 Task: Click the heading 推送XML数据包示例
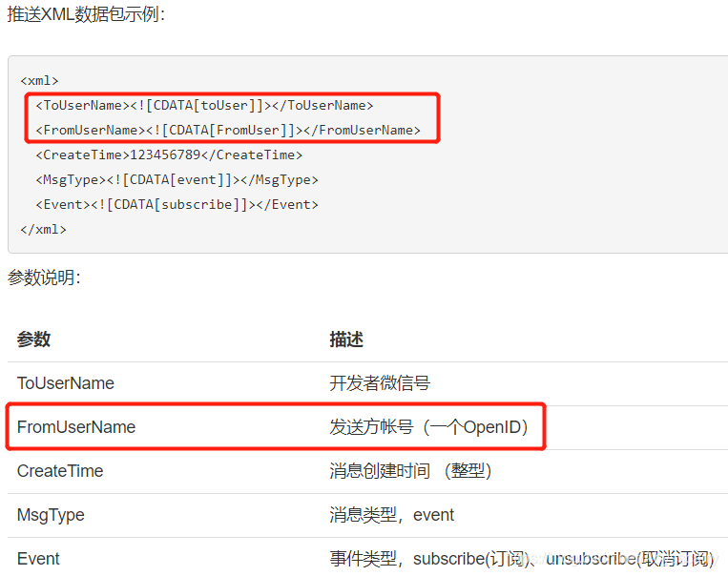[x=86, y=15]
